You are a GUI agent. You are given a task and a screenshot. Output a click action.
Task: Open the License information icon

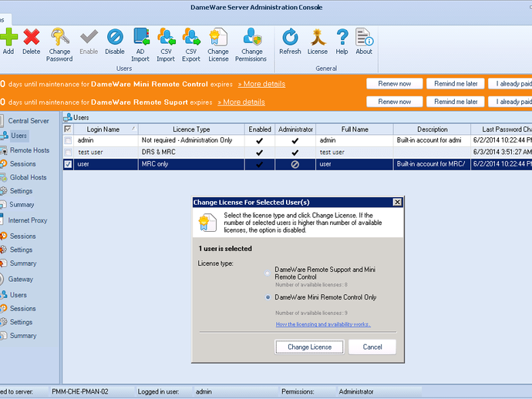(318, 42)
